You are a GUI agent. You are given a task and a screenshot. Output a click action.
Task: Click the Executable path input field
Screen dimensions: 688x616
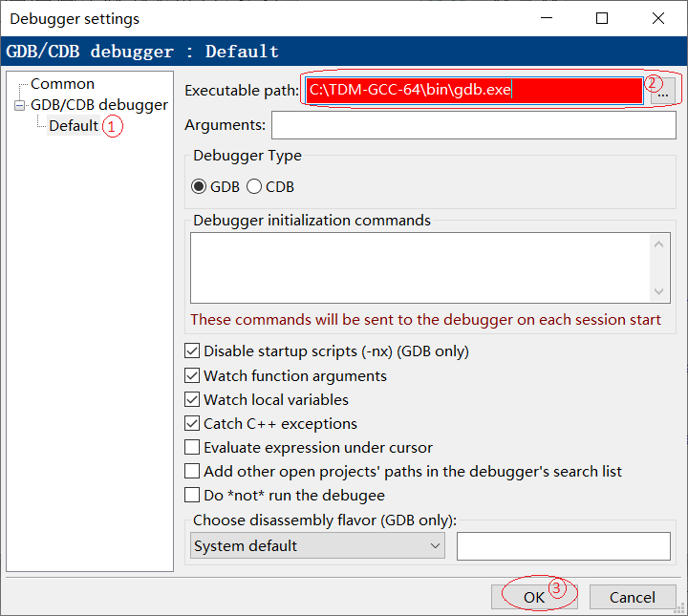pyautogui.click(x=474, y=91)
